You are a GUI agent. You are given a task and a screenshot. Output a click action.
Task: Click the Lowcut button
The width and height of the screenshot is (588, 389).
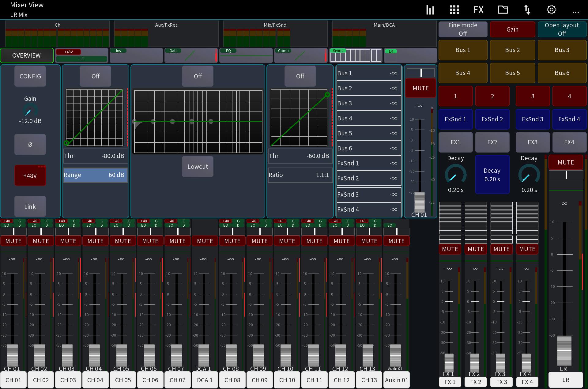click(198, 167)
